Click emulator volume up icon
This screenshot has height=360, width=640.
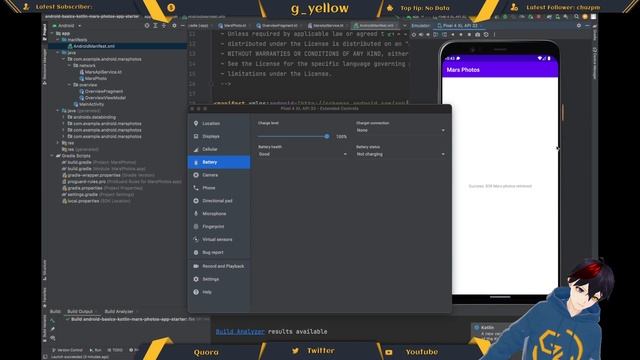point(421,35)
